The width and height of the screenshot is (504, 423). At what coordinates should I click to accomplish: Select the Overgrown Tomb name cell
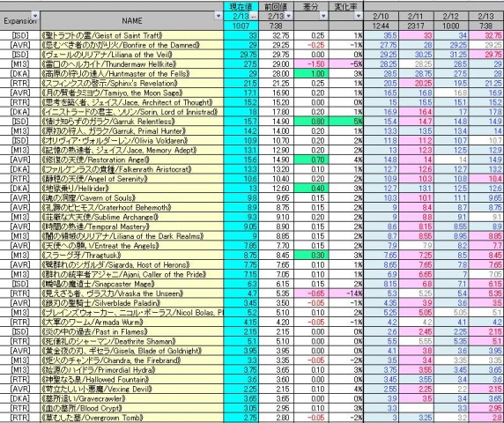pos(132,418)
